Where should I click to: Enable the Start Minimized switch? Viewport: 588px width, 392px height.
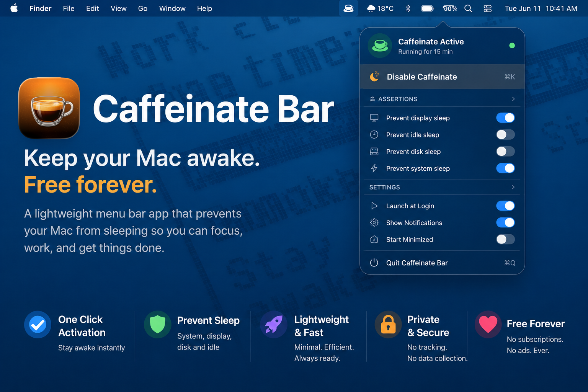[505, 240]
